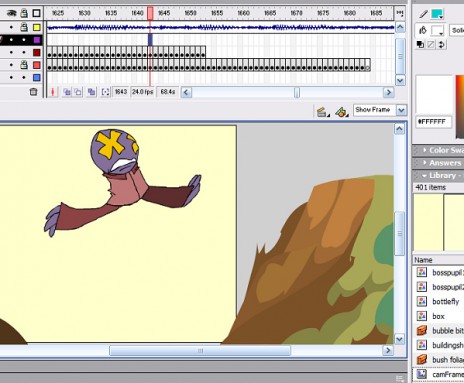Click the Swap Colors icon
The width and height of the screenshot is (464, 383).
(442, 44)
